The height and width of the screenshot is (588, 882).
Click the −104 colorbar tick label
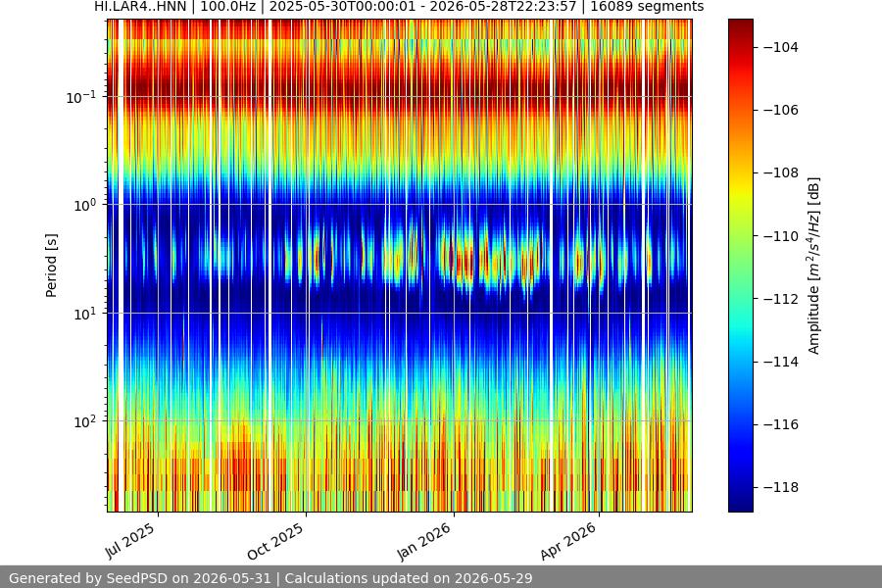point(781,47)
